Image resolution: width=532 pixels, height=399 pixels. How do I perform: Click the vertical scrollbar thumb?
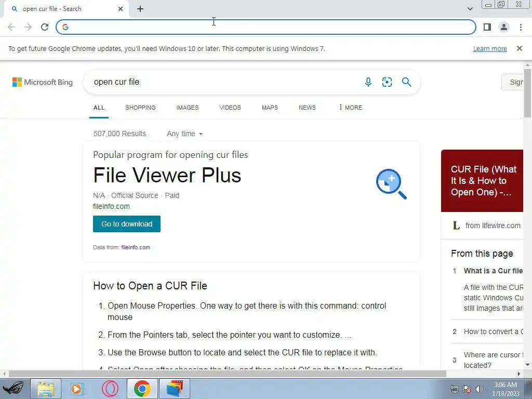[x=527, y=93]
